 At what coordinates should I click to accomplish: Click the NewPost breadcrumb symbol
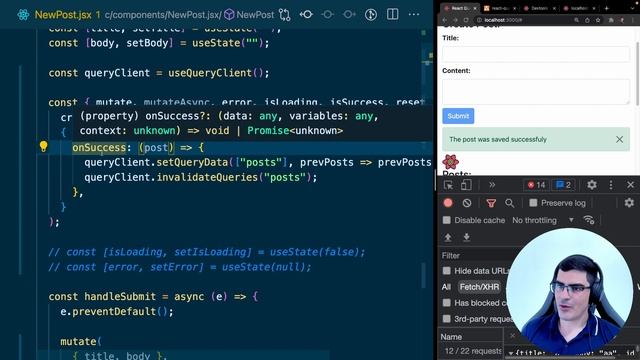pos(249,15)
